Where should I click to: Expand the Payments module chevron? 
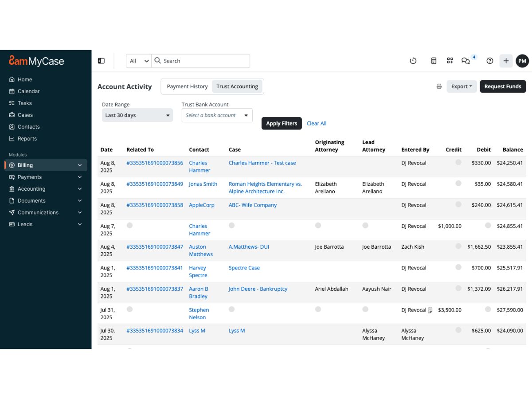click(80, 177)
